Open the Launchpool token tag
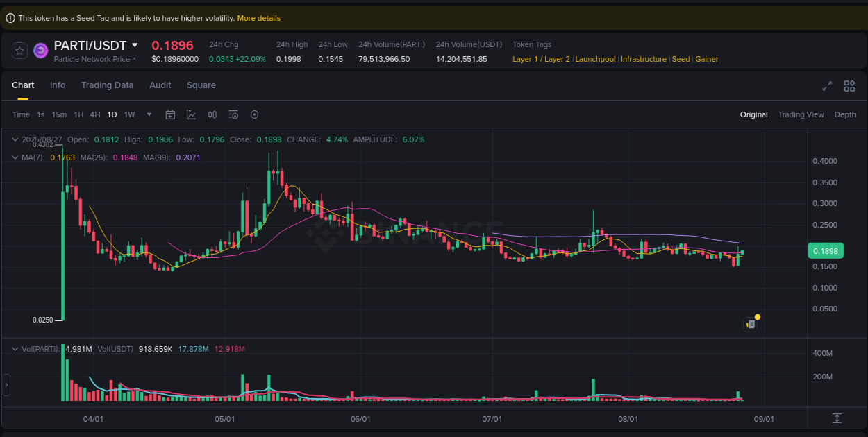This screenshot has width=868, height=437. pos(595,59)
